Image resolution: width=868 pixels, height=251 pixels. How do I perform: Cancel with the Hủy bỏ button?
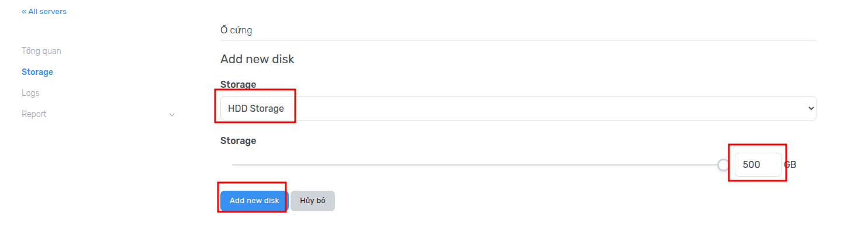(x=313, y=201)
